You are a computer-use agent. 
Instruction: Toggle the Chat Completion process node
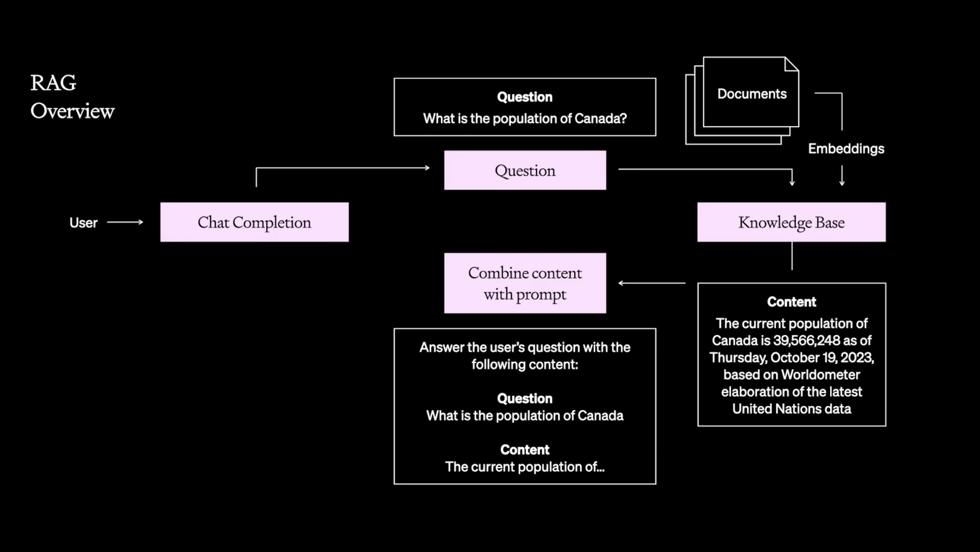pos(255,222)
